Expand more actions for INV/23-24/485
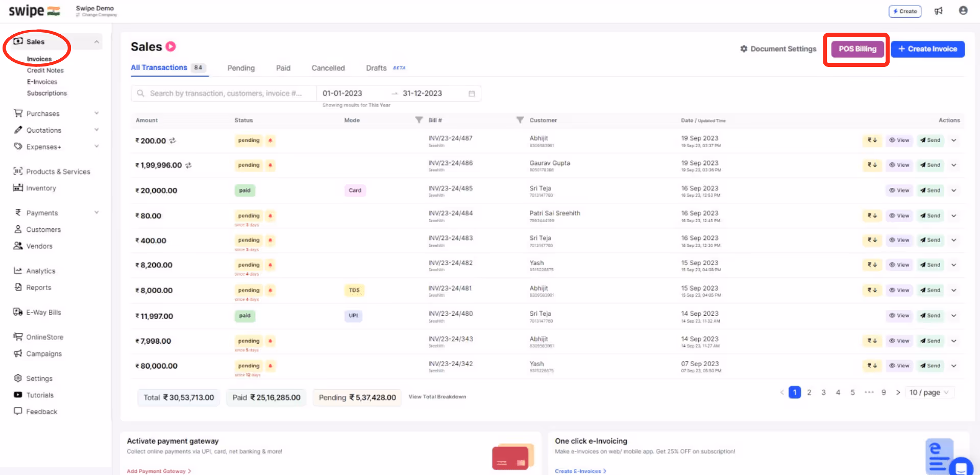The width and height of the screenshot is (980, 475). coord(953,191)
